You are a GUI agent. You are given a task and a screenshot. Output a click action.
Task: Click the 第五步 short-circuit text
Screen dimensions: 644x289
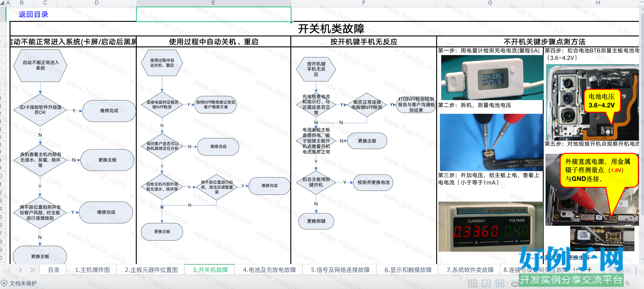tap(592, 144)
